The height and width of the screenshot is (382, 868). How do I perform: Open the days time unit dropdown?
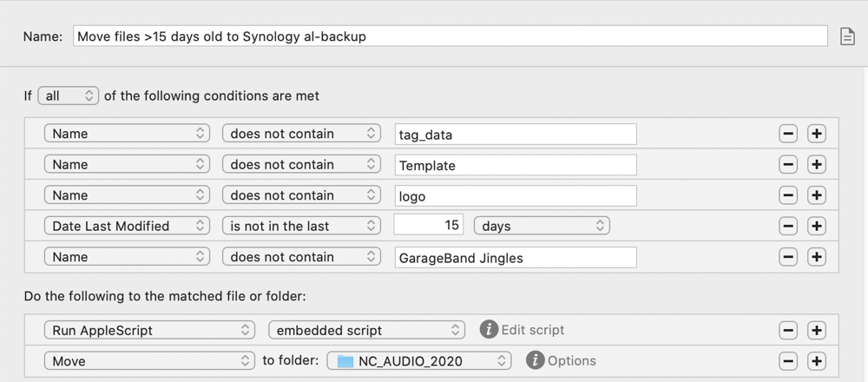[542, 226]
